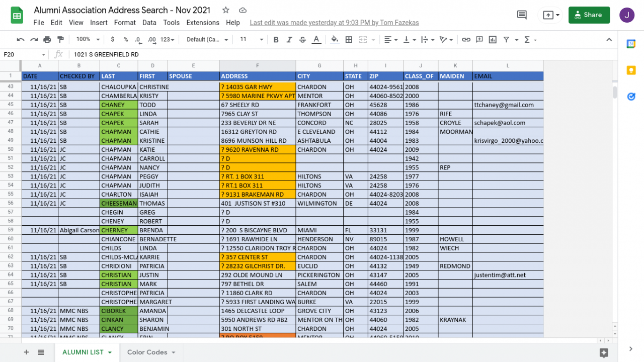Open Google Keep in the side panel
The height and width of the screenshot is (362, 644).
pyautogui.click(x=631, y=70)
